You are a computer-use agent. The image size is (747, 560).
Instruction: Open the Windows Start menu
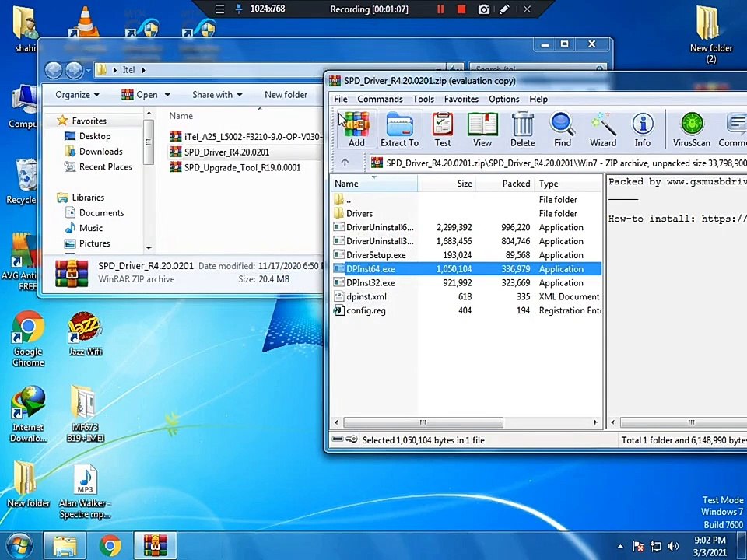(19, 546)
